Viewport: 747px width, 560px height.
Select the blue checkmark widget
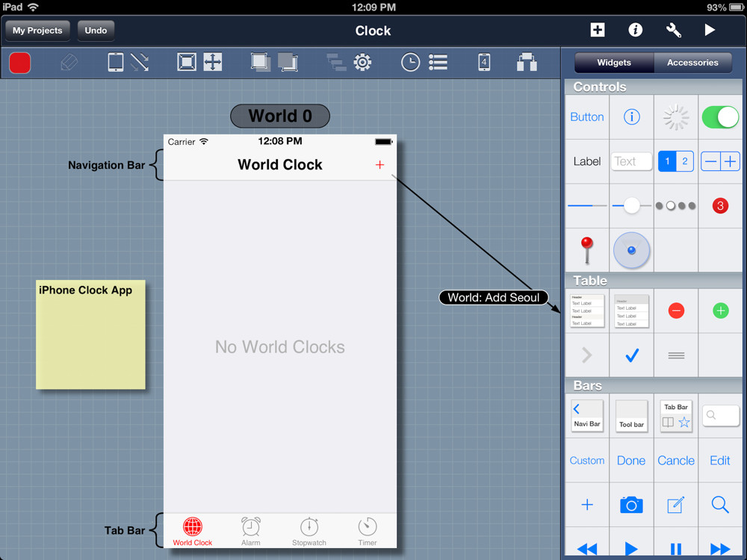pyautogui.click(x=632, y=355)
